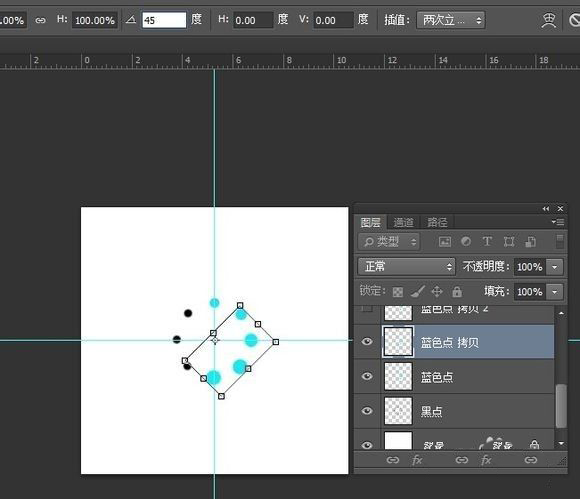Click the V vertical skew field 0.00
The width and height of the screenshot is (580, 499).
333,20
